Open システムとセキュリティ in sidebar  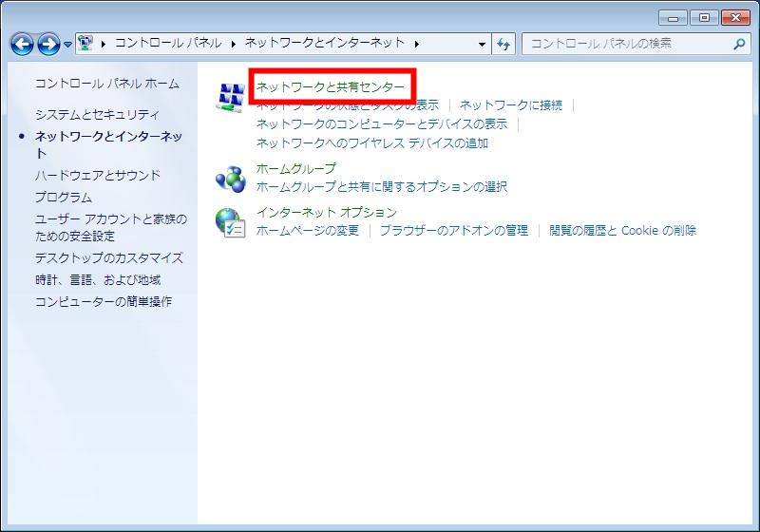pos(97,114)
